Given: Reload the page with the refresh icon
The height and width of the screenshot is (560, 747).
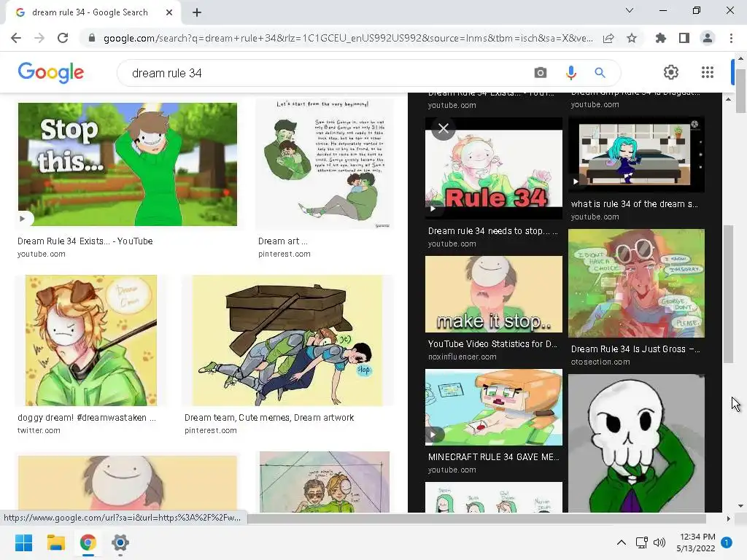Looking at the screenshot, I should click(63, 38).
